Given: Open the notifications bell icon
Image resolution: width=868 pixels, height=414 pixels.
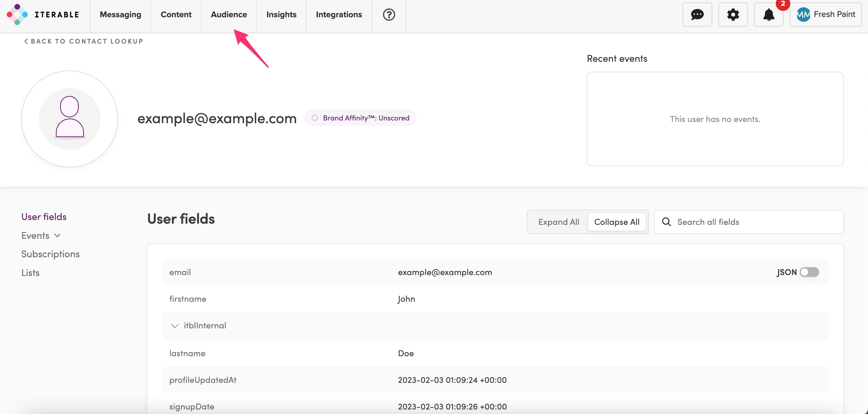Looking at the screenshot, I should (x=768, y=15).
